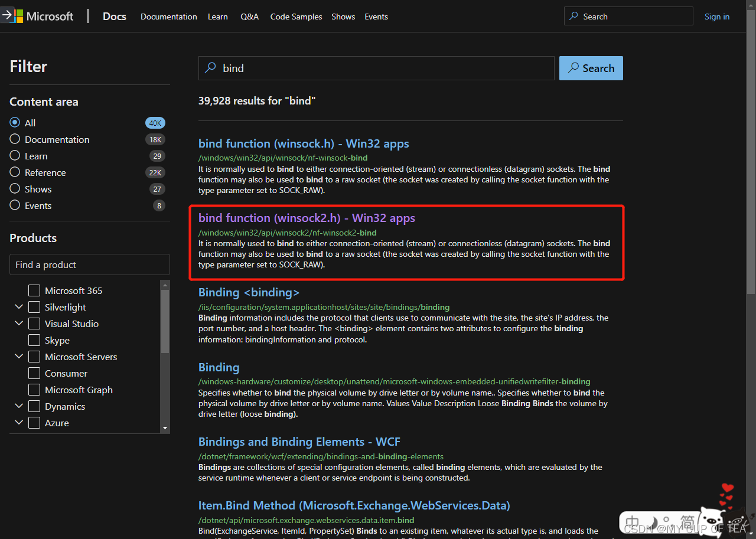
Task: Check the Microsoft Servers product checkbox
Action: [34, 357]
